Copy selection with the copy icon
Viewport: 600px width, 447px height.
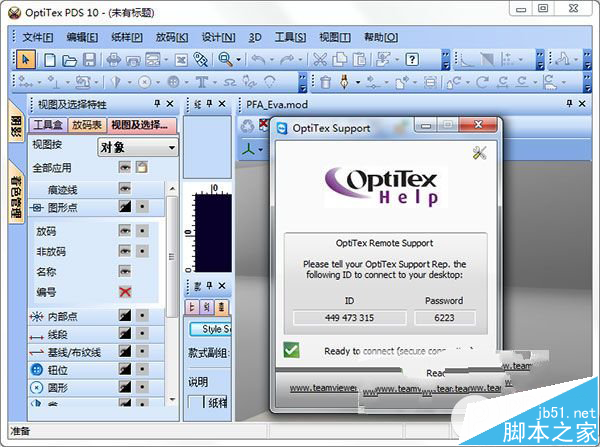(339, 59)
